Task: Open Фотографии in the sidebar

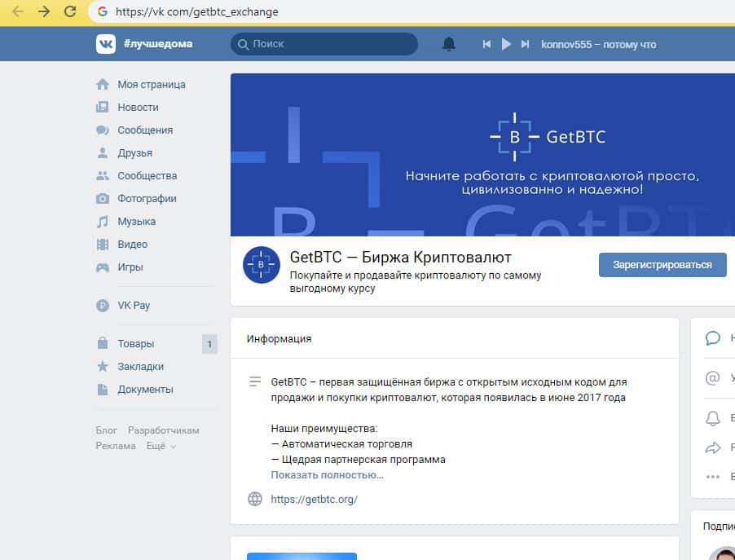Action: [147, 199]
